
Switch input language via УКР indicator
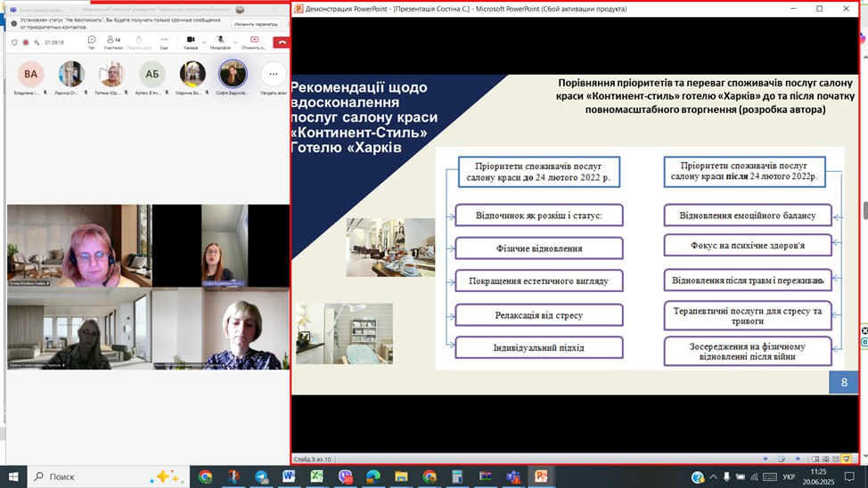click(x=789, y=476)
